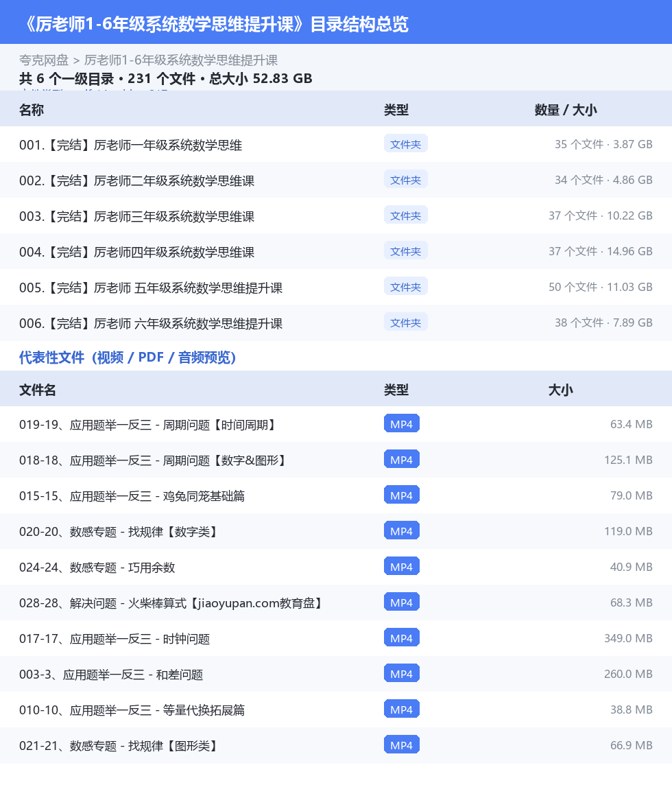Select file 018-18 周期问题【数字&图形】

(x=154, y=460)
